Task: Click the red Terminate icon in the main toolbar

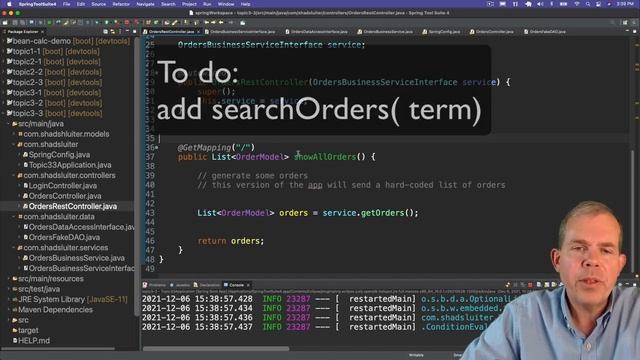Action: [x=127, y=22]
